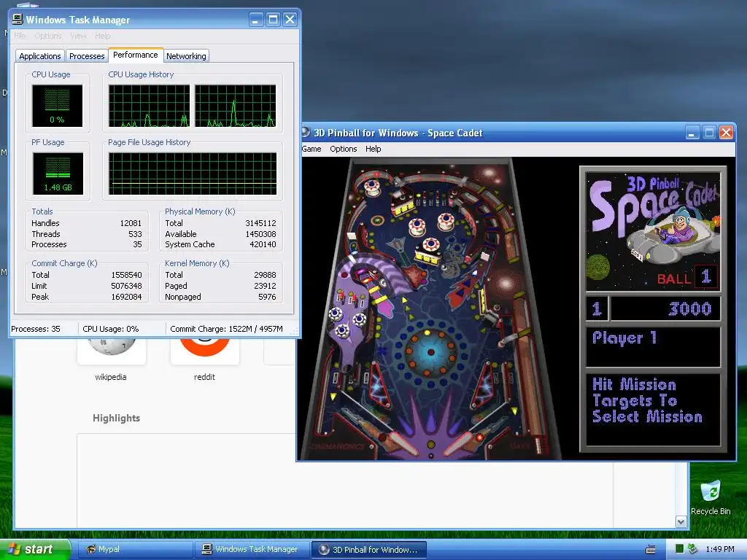Screen dimensions: 747x560
Task: Open the Windows start menu
Action: click(x=35, y=549)
